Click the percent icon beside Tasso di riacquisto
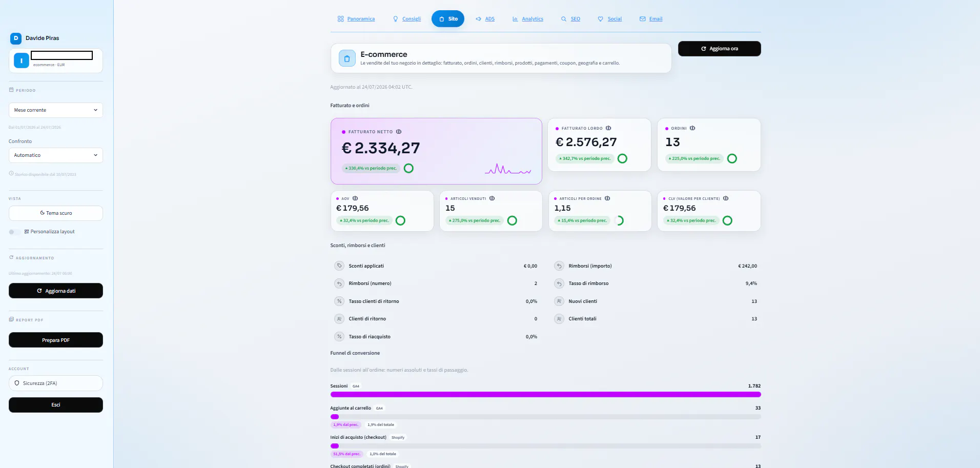 point(339,337)
